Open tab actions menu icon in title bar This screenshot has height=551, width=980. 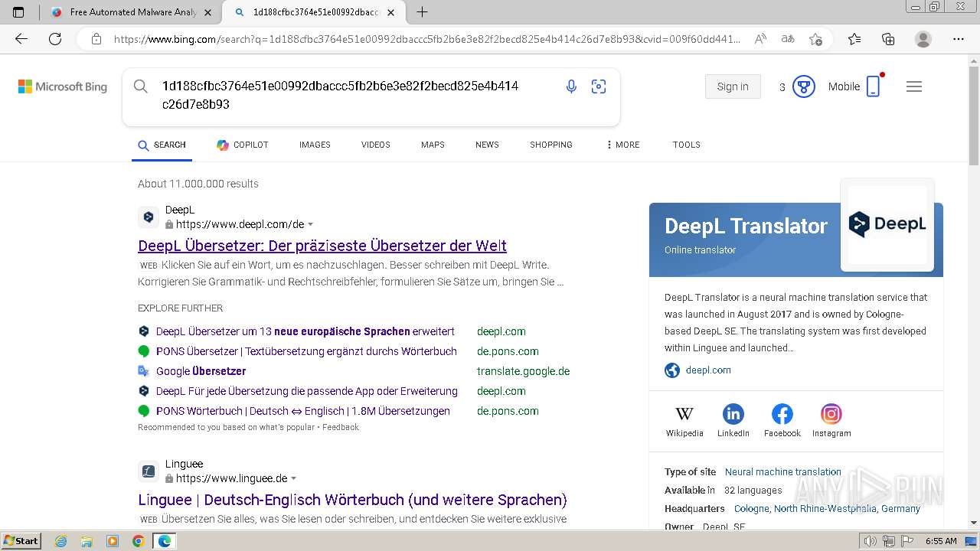18,12
